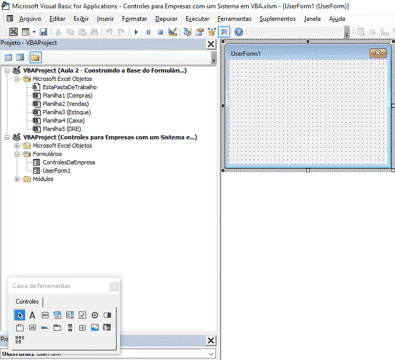This screenshot has width=395, height=360.
Task: Select the Label control tool
Action: coord(32,315)
